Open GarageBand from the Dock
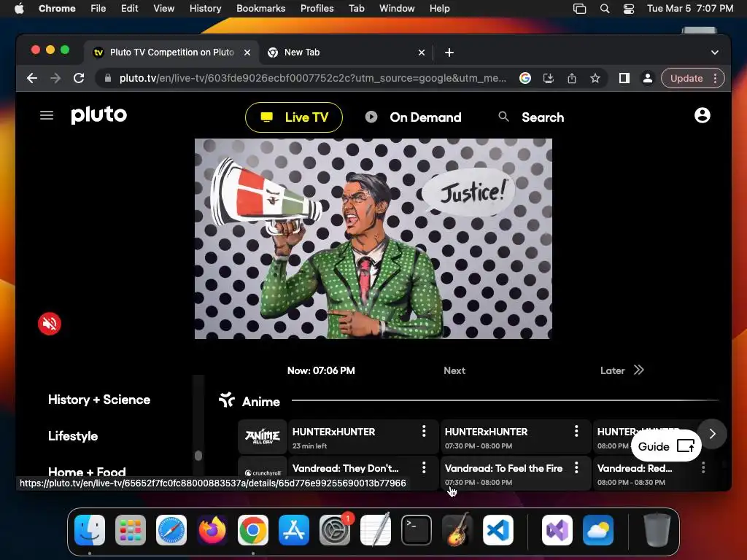This screenshot has width=747, height=560. [x=457, y=530]
